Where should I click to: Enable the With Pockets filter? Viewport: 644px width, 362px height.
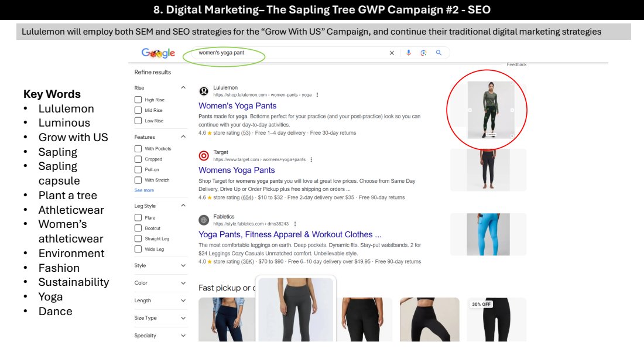coord(138,149)
